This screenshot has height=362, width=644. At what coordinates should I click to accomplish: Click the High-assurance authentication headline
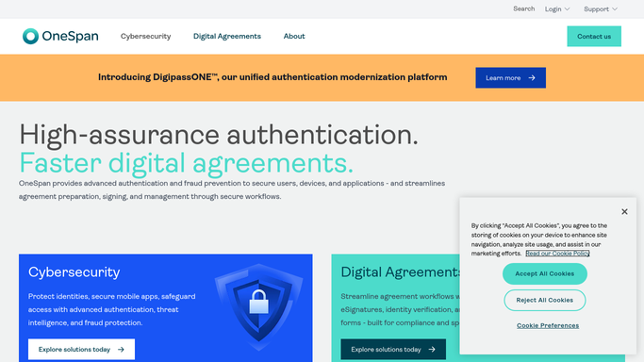tap(219, 135)
